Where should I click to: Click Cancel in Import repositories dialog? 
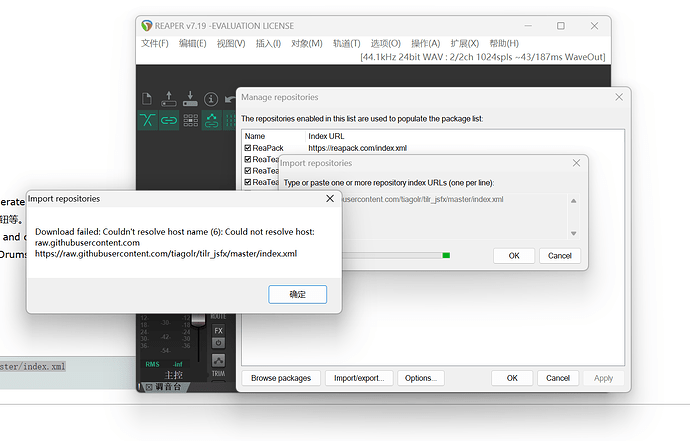(560, 256)
